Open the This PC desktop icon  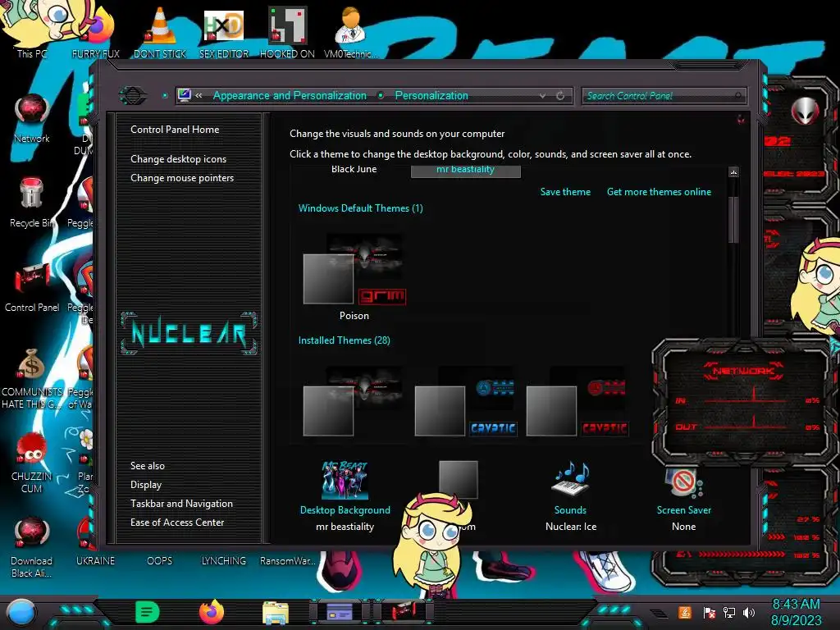coord(32,30)
